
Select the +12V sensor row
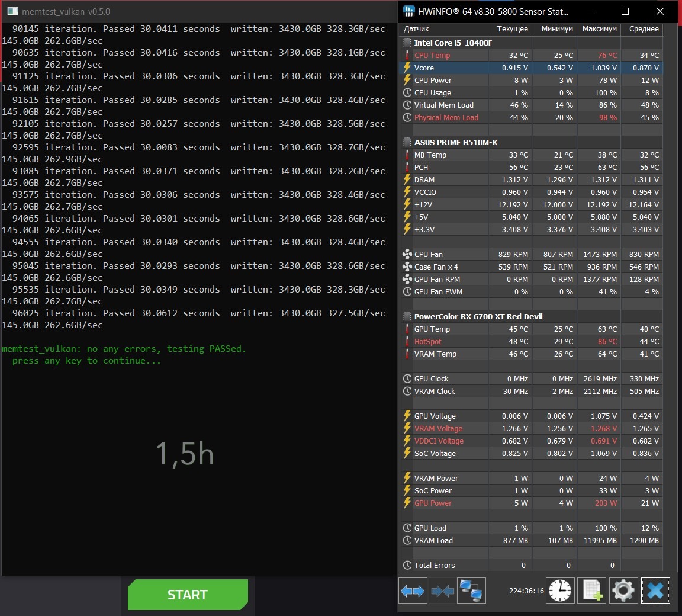point(530,204)
